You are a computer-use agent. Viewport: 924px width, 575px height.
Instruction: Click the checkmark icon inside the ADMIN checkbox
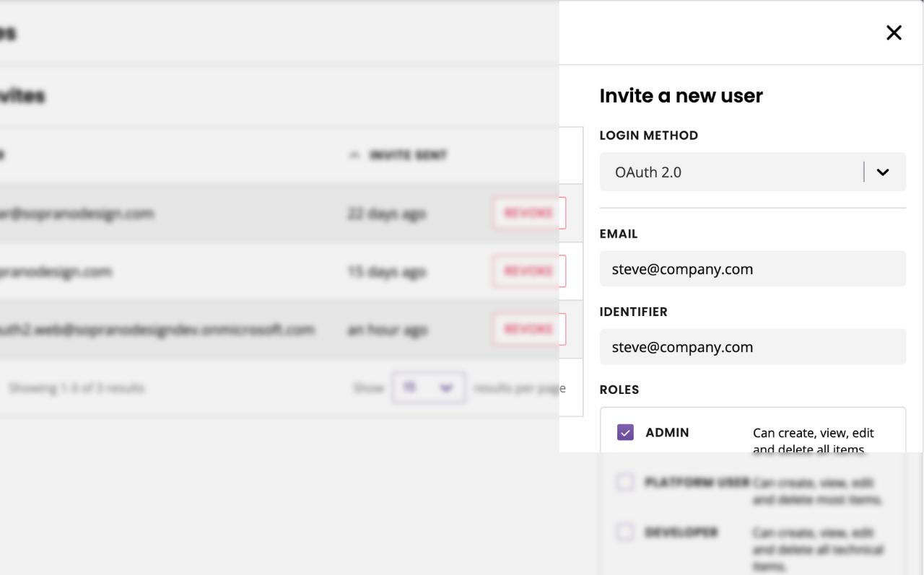(x=625, y=432)
